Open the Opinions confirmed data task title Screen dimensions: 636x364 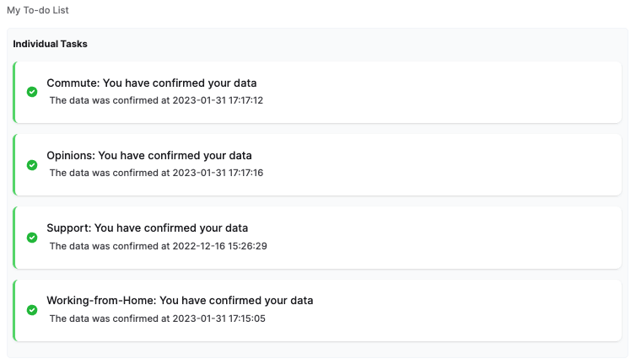coord(149,156)
